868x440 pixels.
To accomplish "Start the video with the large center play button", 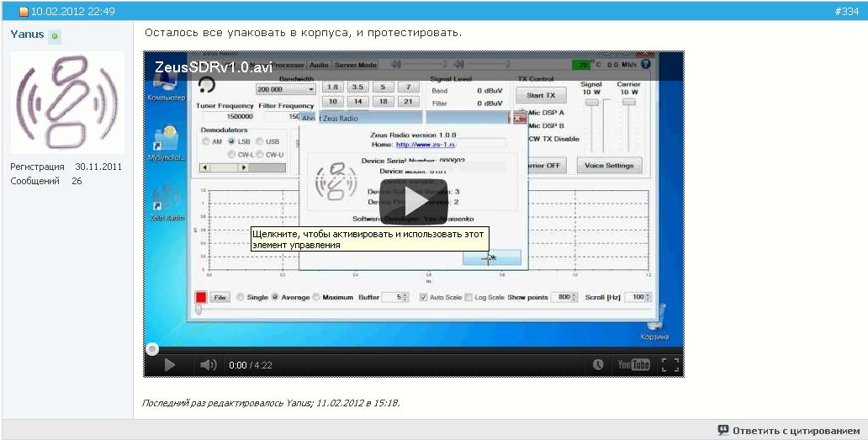I will tap(414, 201).
